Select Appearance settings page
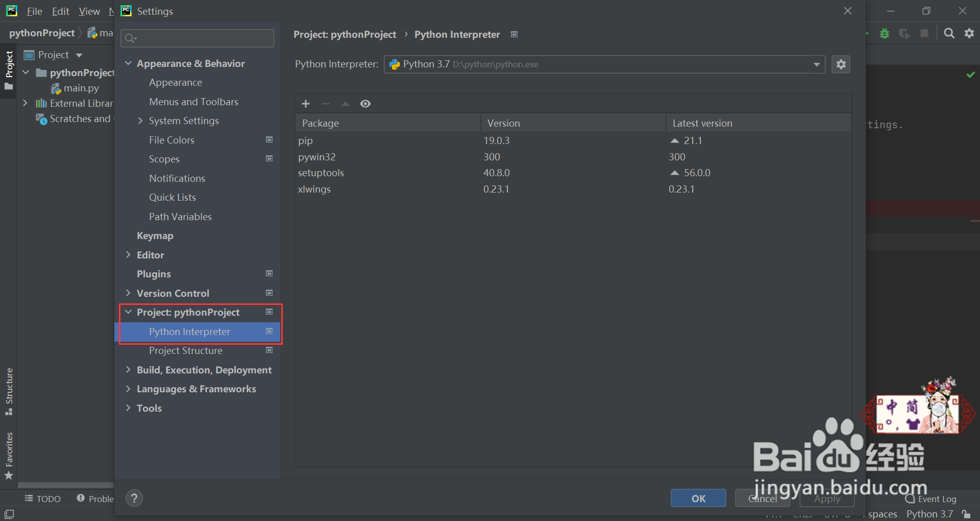This screenshot has height=521, width=980. point(176,82)
